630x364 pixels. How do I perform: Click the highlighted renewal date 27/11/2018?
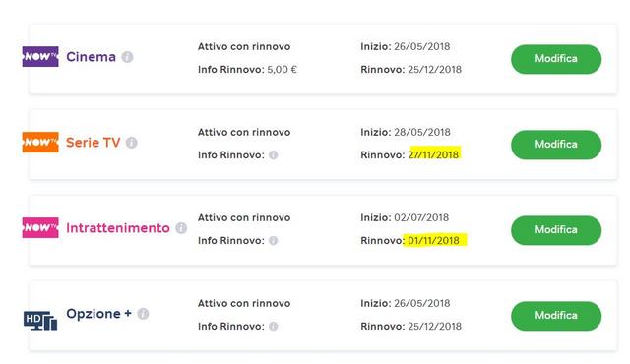pyautogui.click(x=434, y=154)
